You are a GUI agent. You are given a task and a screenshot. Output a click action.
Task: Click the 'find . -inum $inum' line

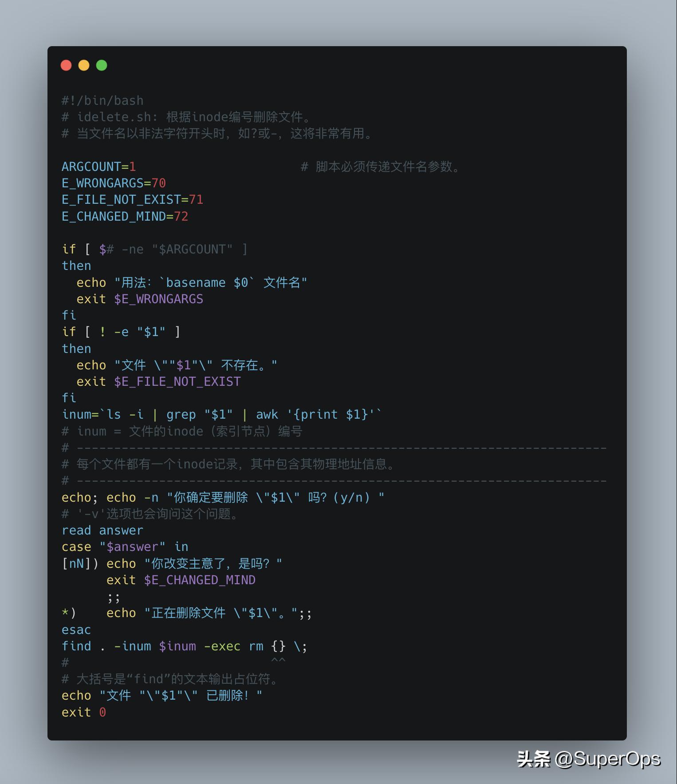185,646
